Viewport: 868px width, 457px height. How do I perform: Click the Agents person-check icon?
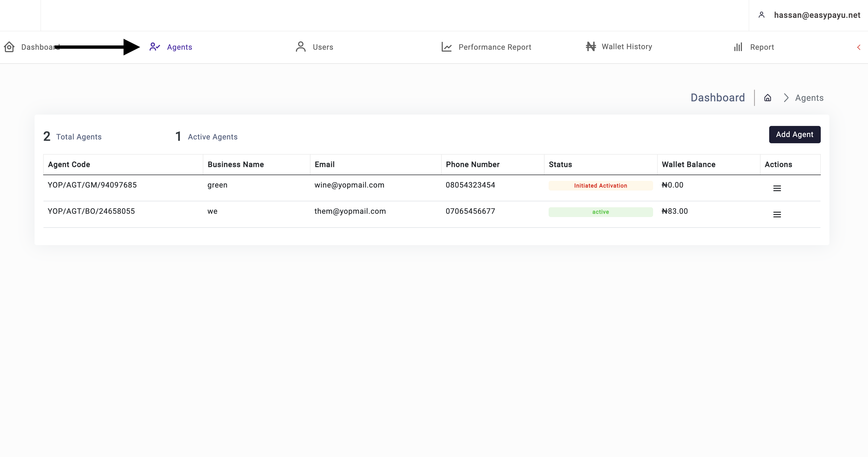155,47
